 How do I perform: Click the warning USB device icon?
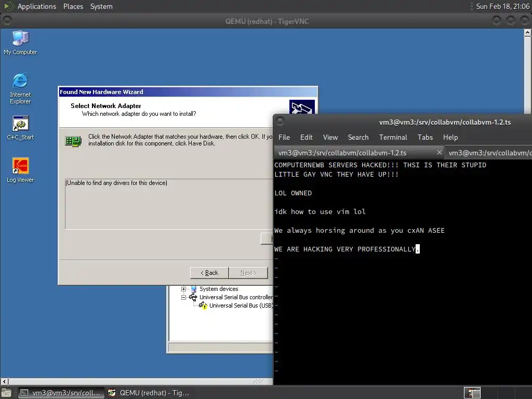[203, 305]
